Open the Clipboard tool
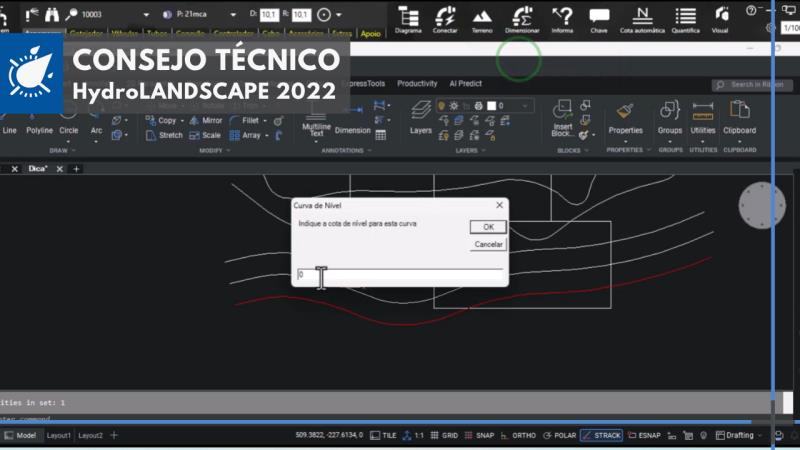Screen dimensions: 800x450 pos(739,118)
